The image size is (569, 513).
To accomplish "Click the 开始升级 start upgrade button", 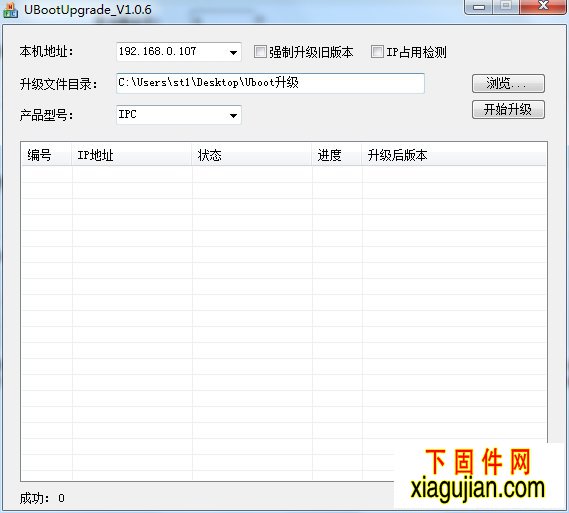I will pyautogui.click(x=508, y=110).
